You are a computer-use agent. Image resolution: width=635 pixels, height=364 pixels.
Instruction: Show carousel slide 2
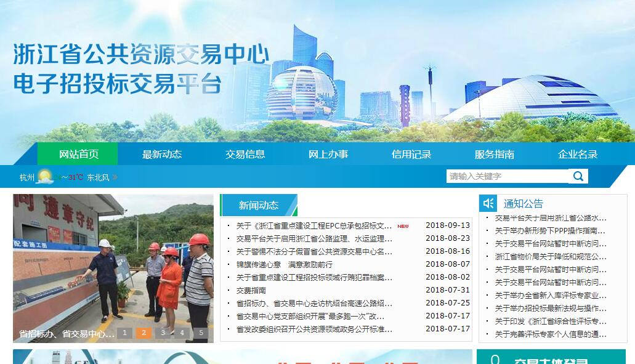(144, 333)
